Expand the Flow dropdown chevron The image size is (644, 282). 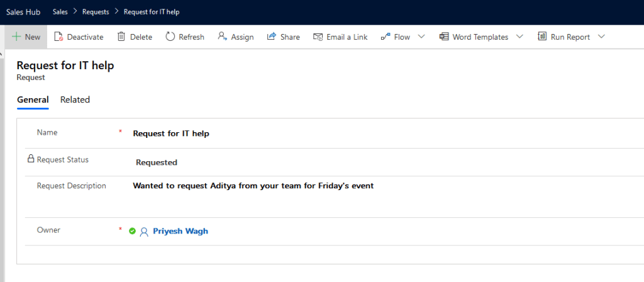coord(421,37)
